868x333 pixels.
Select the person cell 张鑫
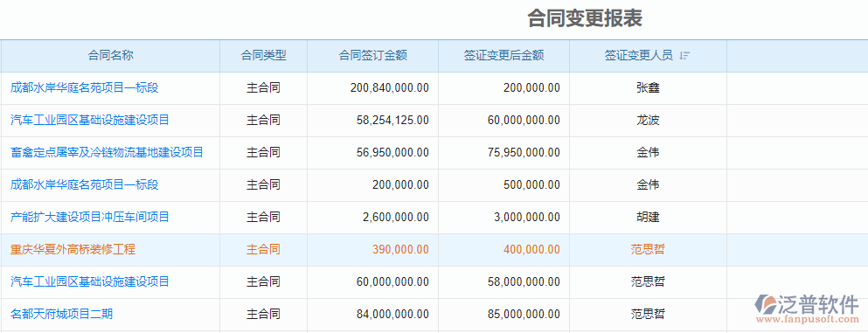(648, 87)
